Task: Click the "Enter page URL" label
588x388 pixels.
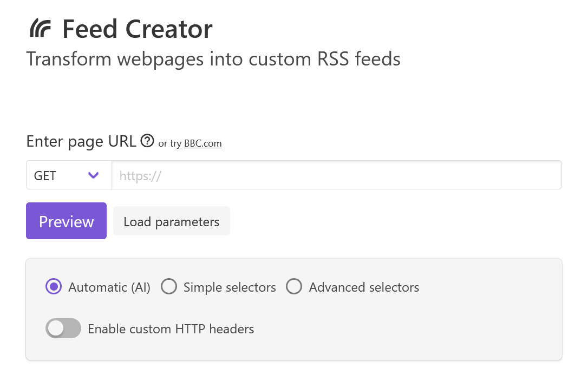Action: click(81, 142)
